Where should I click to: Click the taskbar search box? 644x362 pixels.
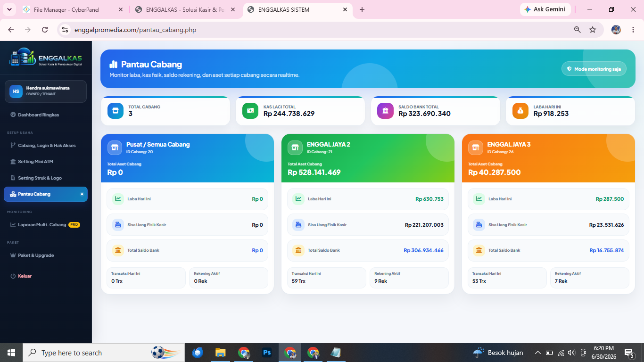104,353
